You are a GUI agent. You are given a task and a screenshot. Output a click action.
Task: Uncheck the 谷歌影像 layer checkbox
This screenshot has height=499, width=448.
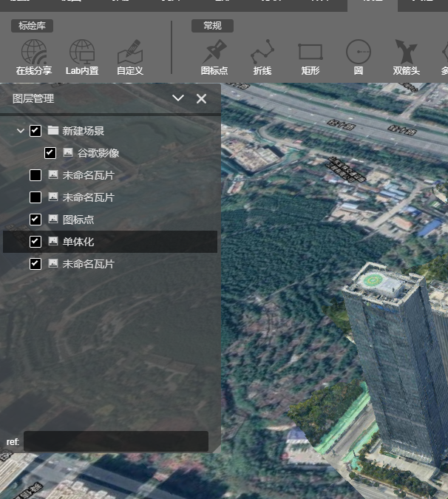(50, 153)
